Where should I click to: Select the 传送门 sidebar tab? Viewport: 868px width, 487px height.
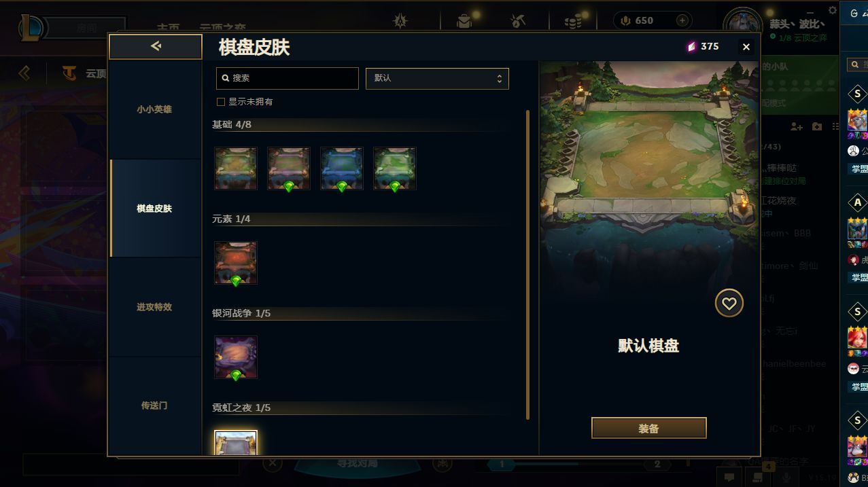pyautogui.click(x=154, y=405)
